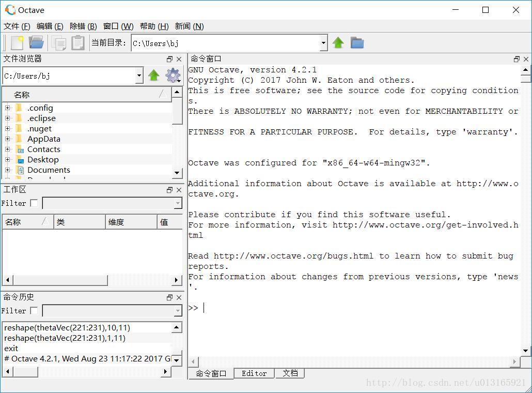The width and height of the screenshot is (532, 393).
Task: Select the .config folder icon
Action: (19, 108)
